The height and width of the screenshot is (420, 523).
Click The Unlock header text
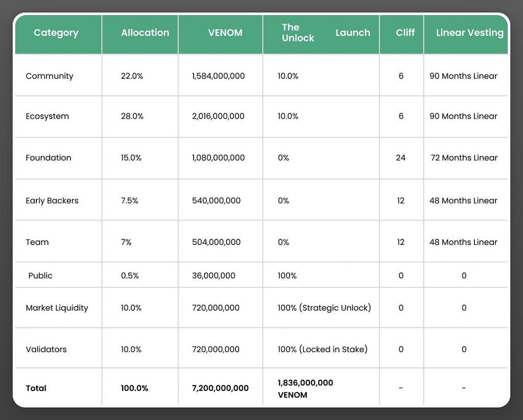click(x=298, y=33)
